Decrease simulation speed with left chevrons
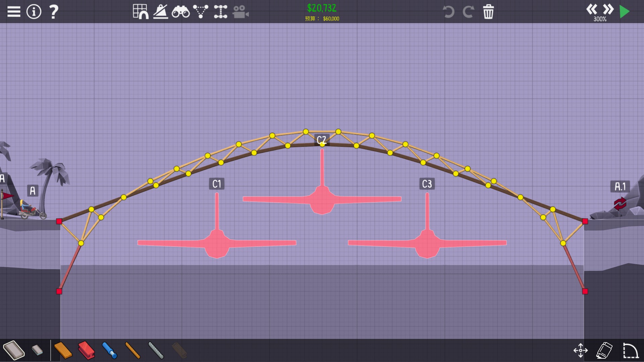Viewport: 644px width, 362px height. (x=592, y=9)
